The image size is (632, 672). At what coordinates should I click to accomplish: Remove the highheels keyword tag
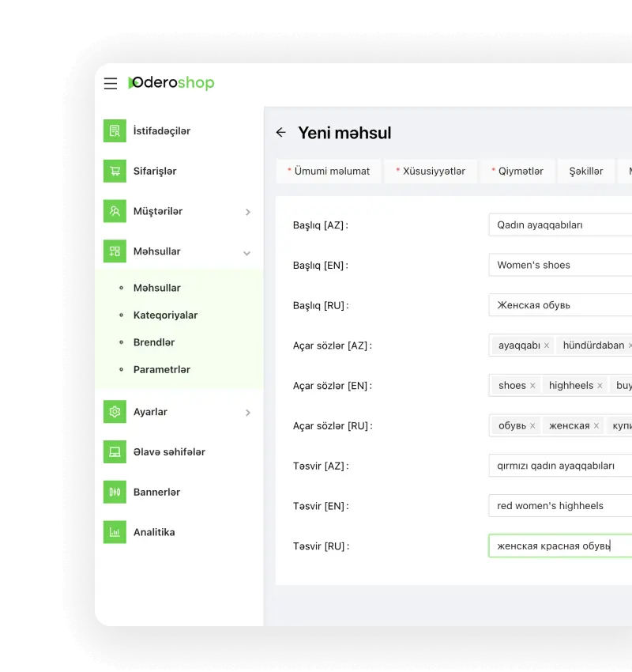pyautogui.click(x=600, y=386)
